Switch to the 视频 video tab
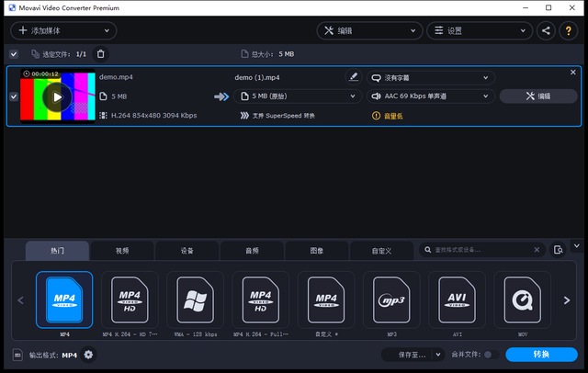 122,251
